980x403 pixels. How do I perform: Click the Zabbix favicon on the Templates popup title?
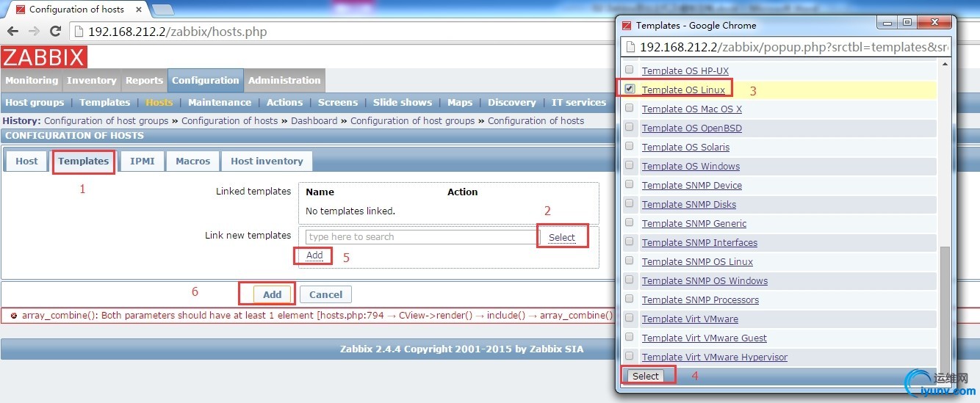(x=627, y=25)
